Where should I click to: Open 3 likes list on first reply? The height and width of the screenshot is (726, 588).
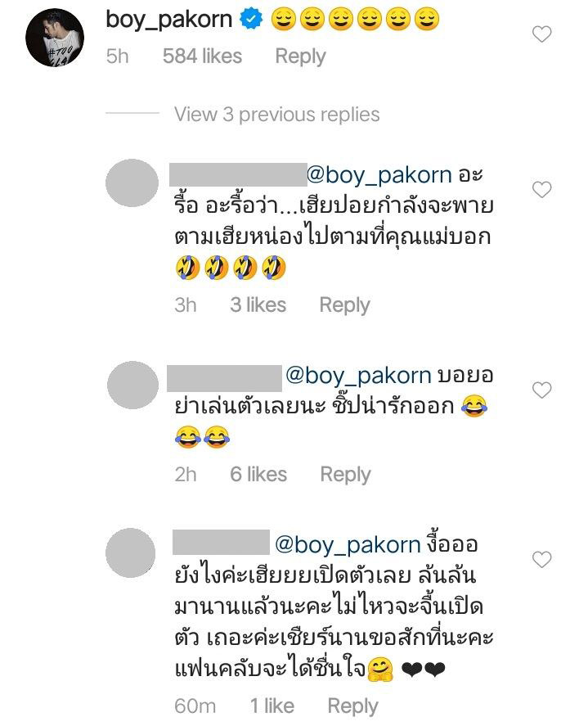pyautogui.click(x=258, y=304)
